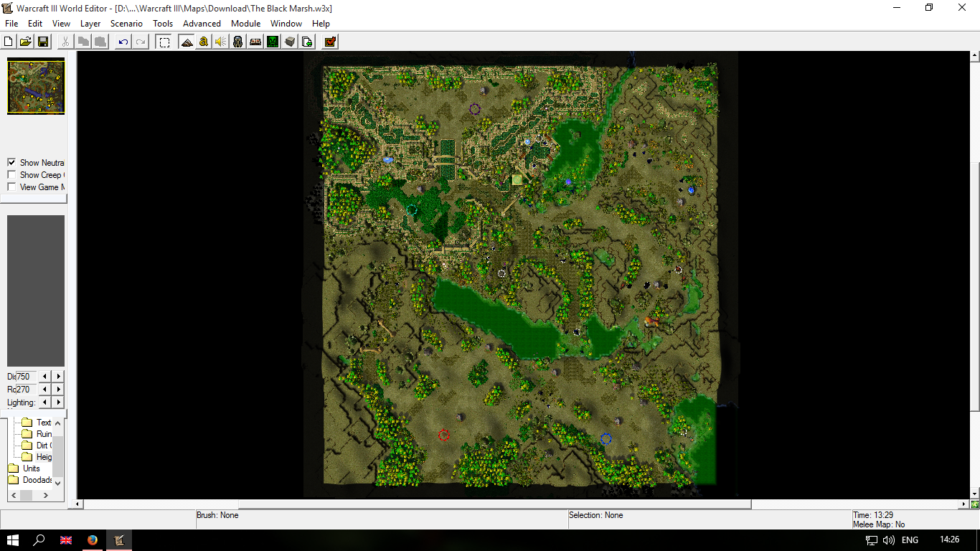Create a new map with New icon

(9, 42)
